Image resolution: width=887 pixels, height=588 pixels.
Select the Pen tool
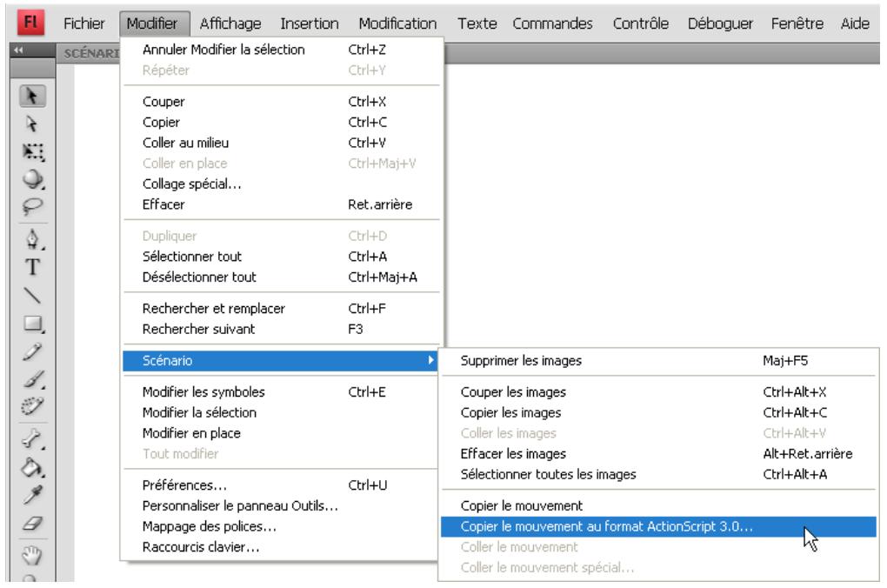pyautogui.click(x=33, y=239)
